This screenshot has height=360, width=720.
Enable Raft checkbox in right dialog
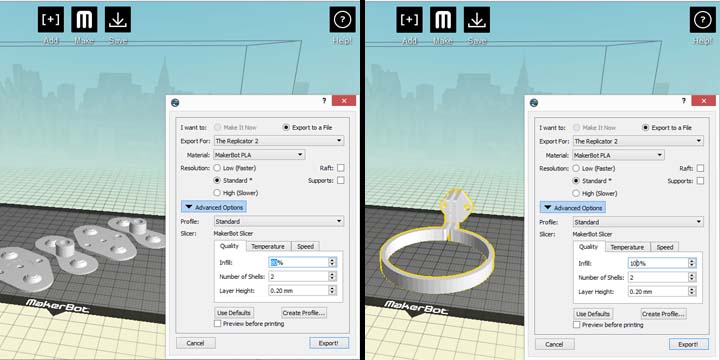coord(700,169)
